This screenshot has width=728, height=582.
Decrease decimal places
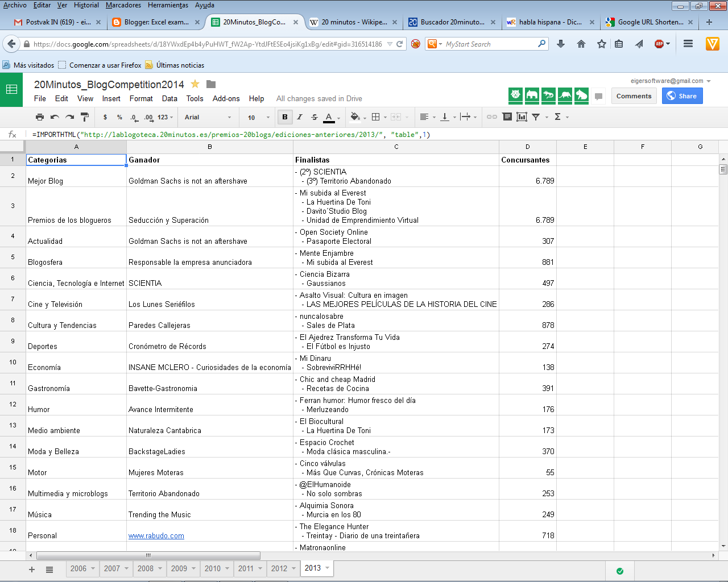tap(134, 117)
